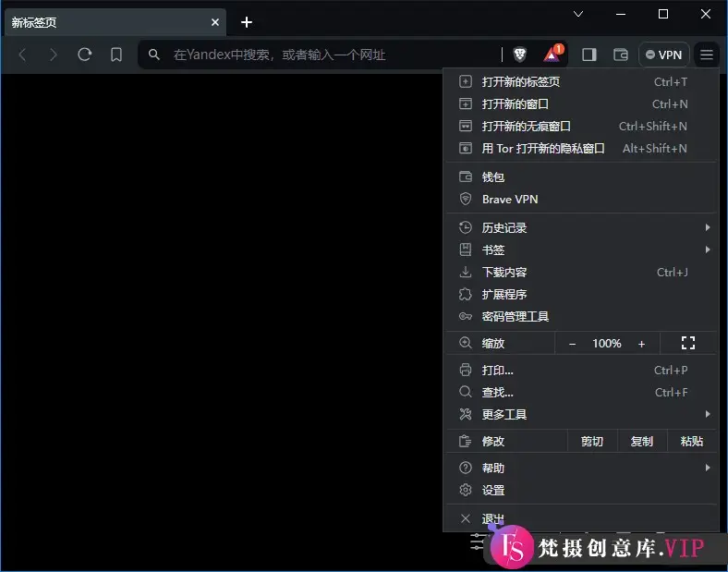
Task: Click the 修改 label in the menu
Action: coord(493,441)
